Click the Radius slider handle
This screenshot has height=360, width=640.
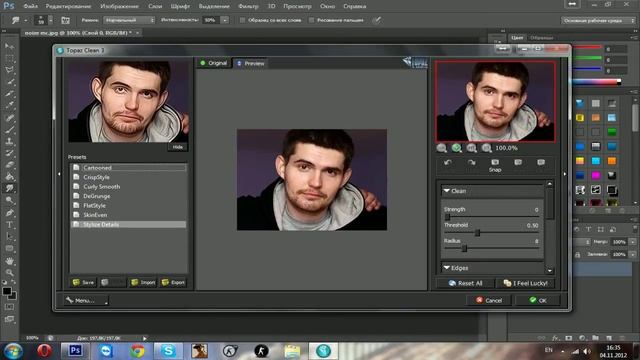(x=464, y=248)
